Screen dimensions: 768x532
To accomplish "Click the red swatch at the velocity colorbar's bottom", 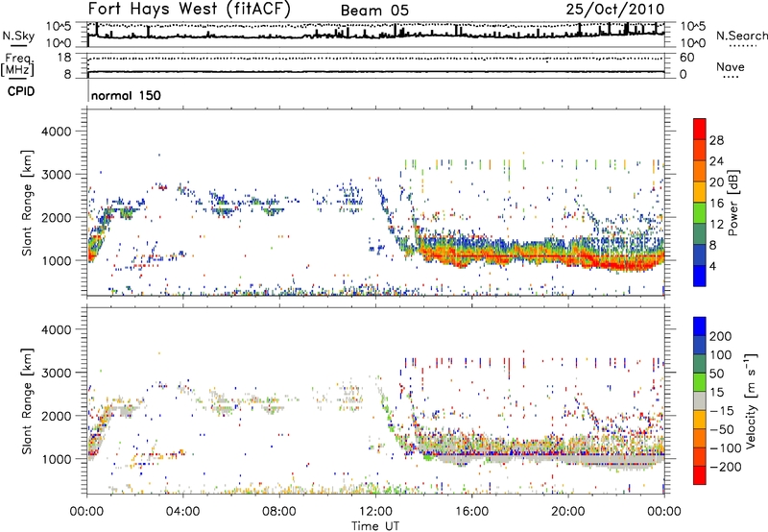I will pos(700,475).
